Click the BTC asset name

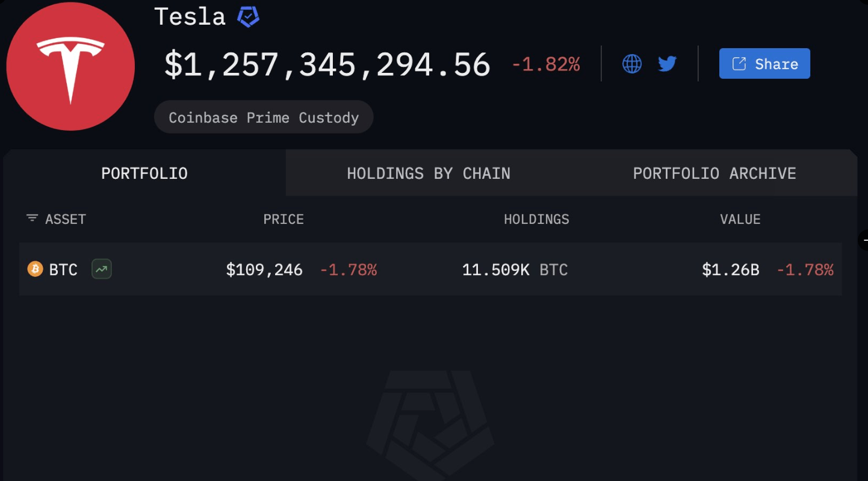[x=63, y=269]
